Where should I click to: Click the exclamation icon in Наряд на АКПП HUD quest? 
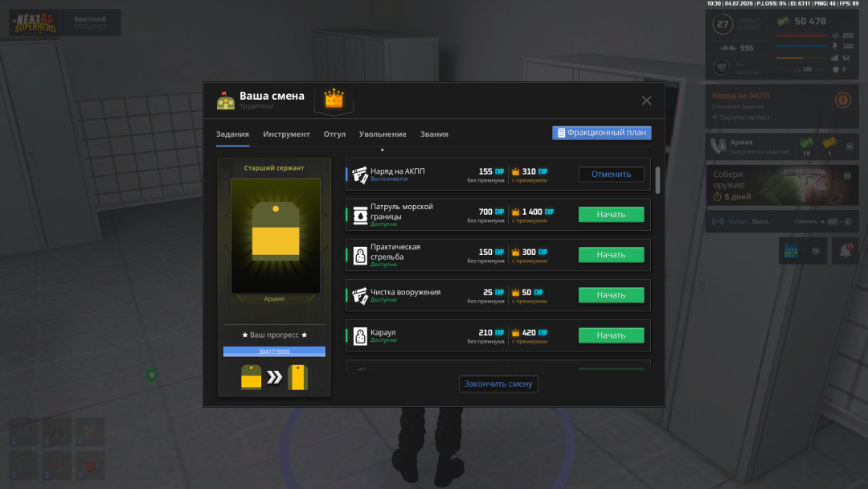pyautogui.click(x=842, y=101)
